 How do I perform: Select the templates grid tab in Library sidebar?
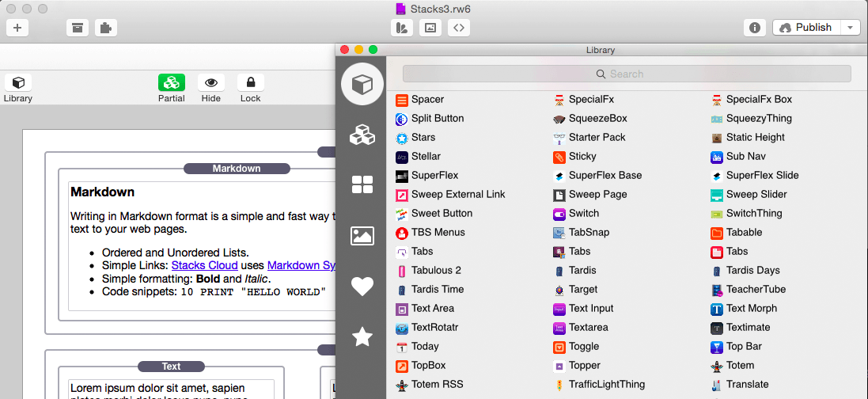(x=362, y=184)
